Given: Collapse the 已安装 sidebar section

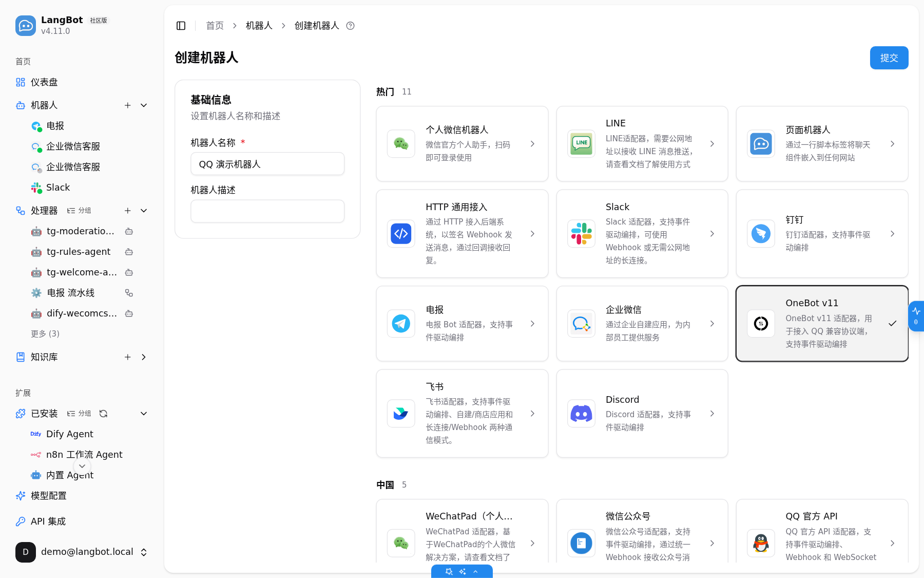Looking at the screenshot, I should [x=144, y=414].
